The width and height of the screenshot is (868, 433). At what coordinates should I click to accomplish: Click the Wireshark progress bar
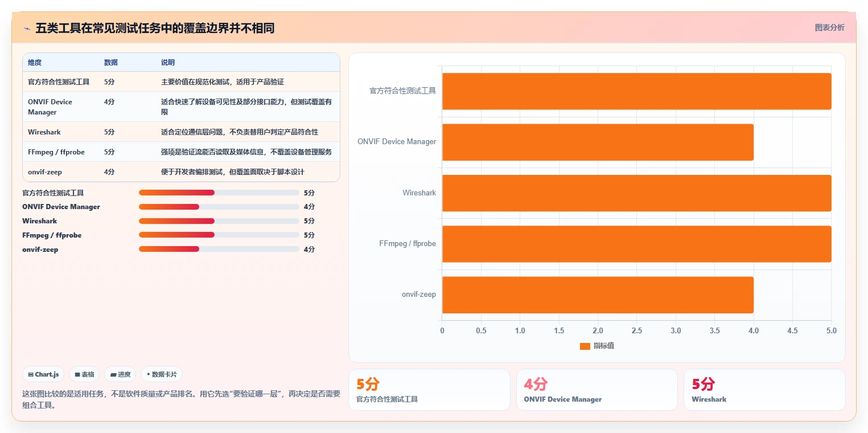point(219,221)
